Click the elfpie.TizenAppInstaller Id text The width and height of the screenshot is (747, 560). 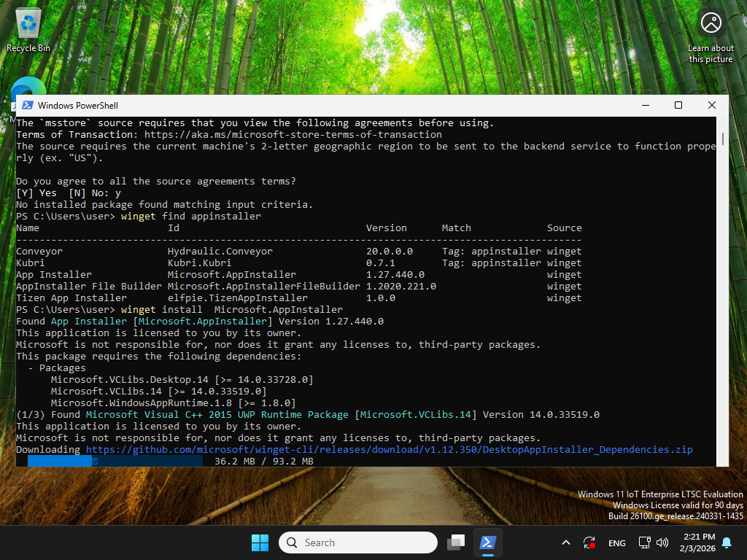(x=237, y=297)
